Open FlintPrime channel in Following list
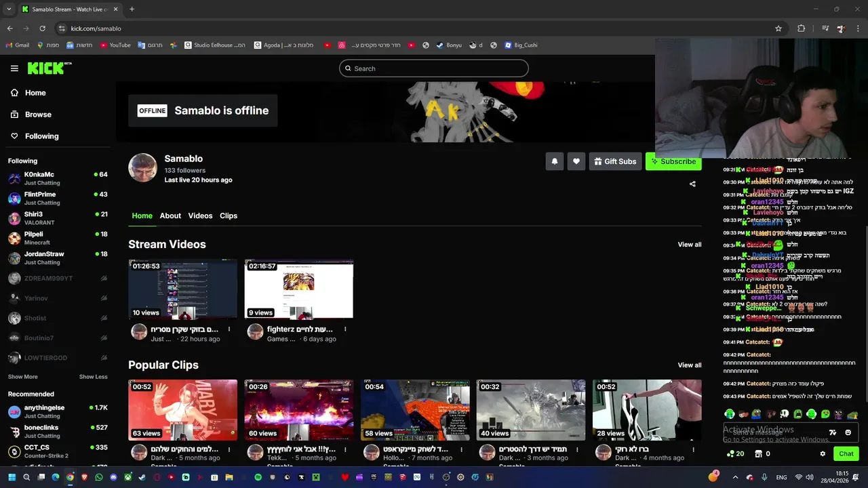The height and width of the screenshot is (488, 868). (58, 198)
